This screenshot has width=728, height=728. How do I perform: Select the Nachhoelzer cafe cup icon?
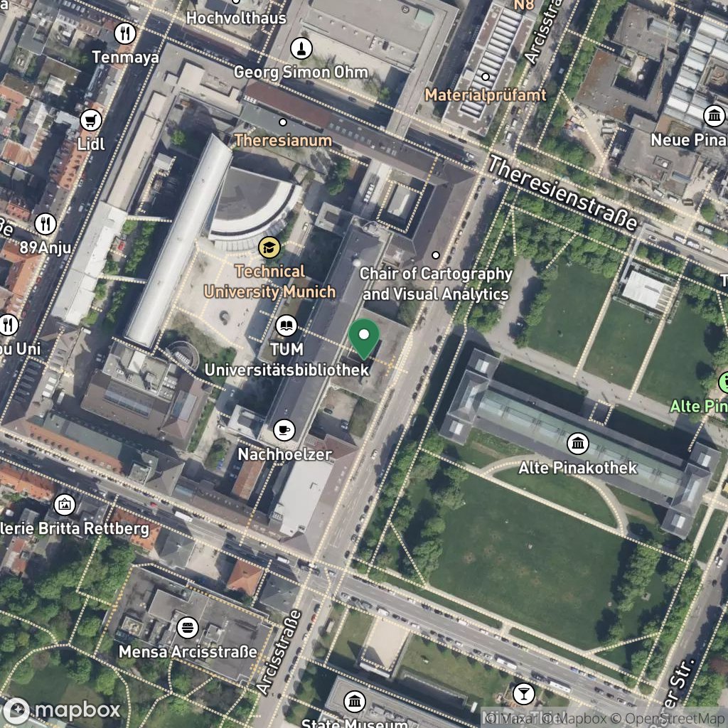click(284, 430)
